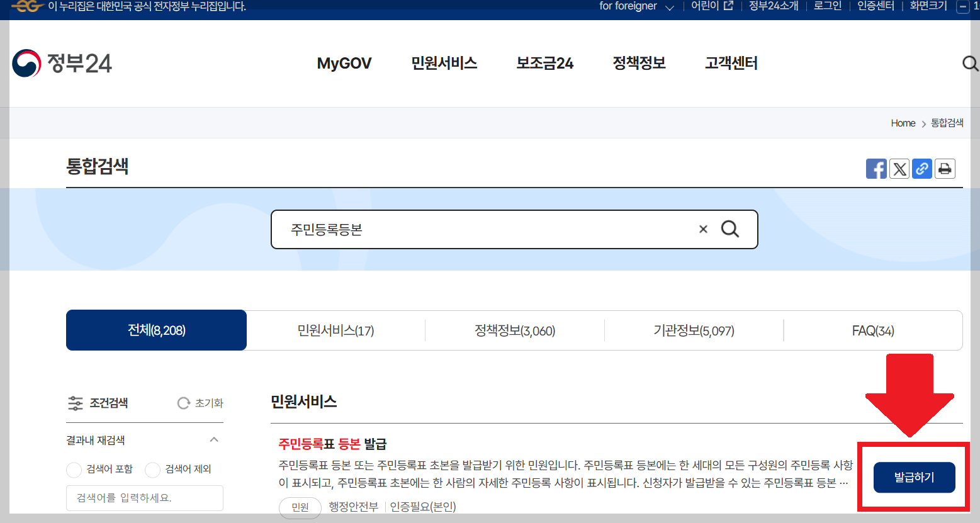Image resolution: width=980 pixels, height=523 pixels.
Task: Open the 주민등록표 등본 발급 link
Action: [x=333, y=444]
